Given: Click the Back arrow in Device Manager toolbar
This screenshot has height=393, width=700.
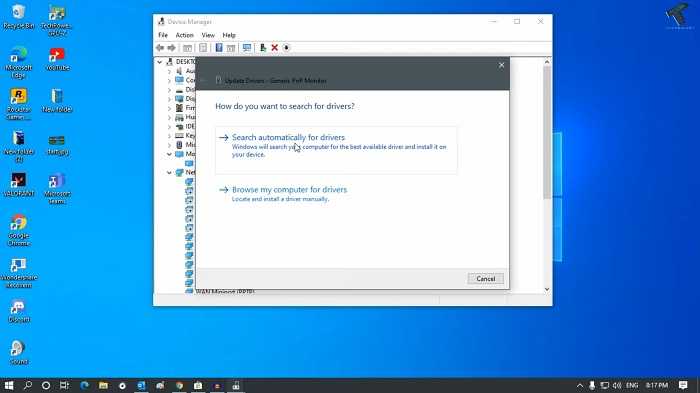Looking at the screenshot, I should [x=160, y=48].
